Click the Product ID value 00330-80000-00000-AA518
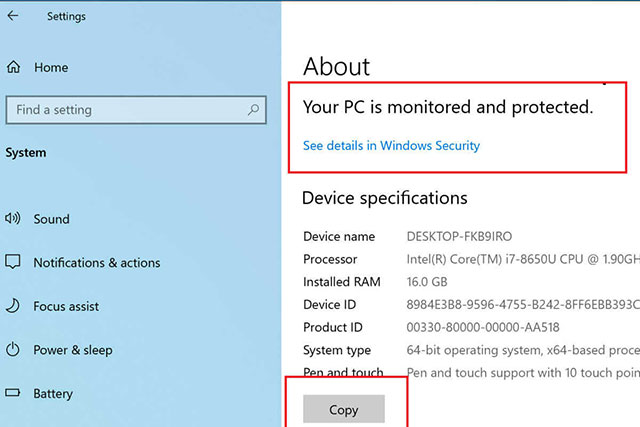 483,327
